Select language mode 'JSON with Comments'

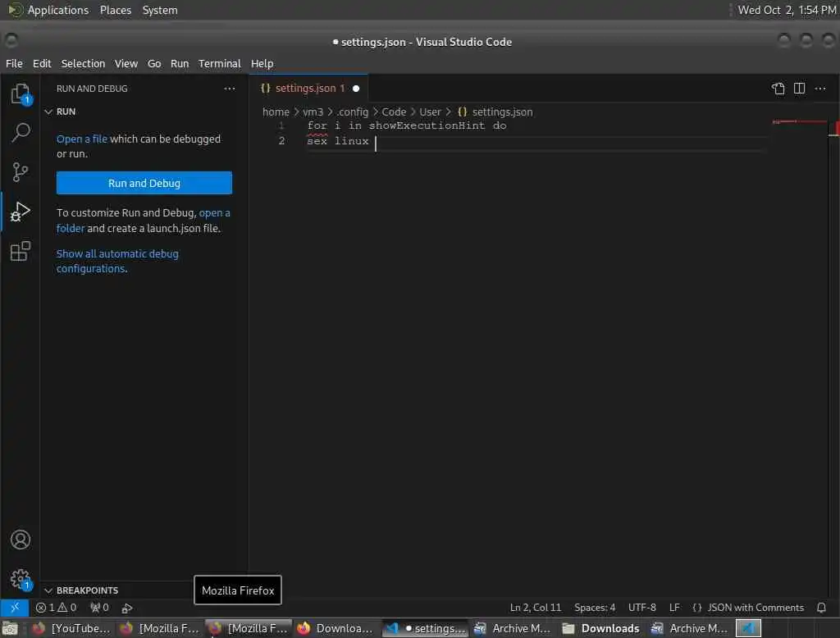click(756, 608)
